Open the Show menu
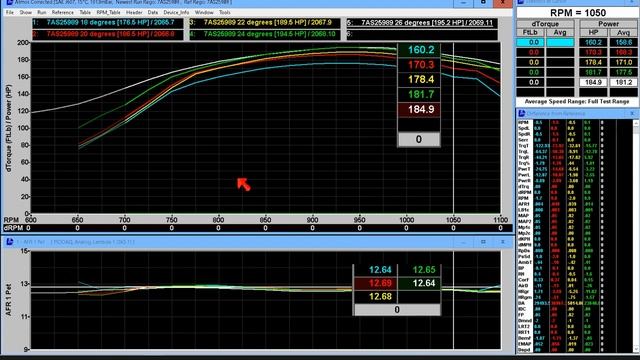Viewport: 640px width, 360px height. tap(26, 13)
